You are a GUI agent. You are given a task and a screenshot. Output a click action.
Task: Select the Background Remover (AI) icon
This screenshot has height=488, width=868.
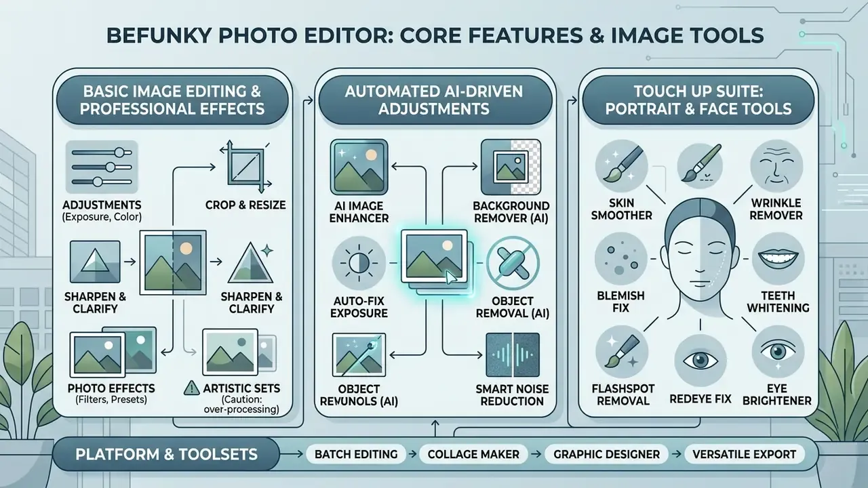[510, 167]
